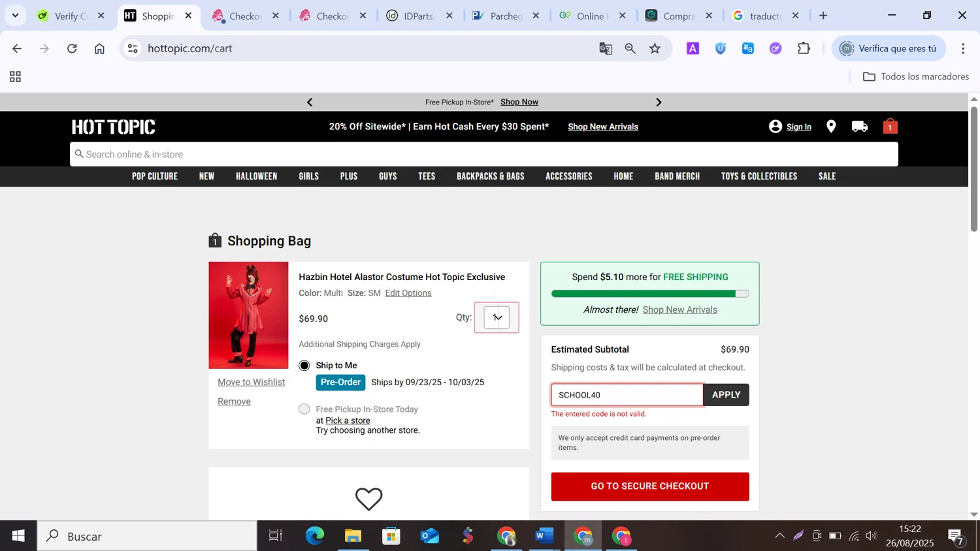This screenshot has width=980, height=551.
Task: Click the blue shield extension icon
Action: coord(721,48)
